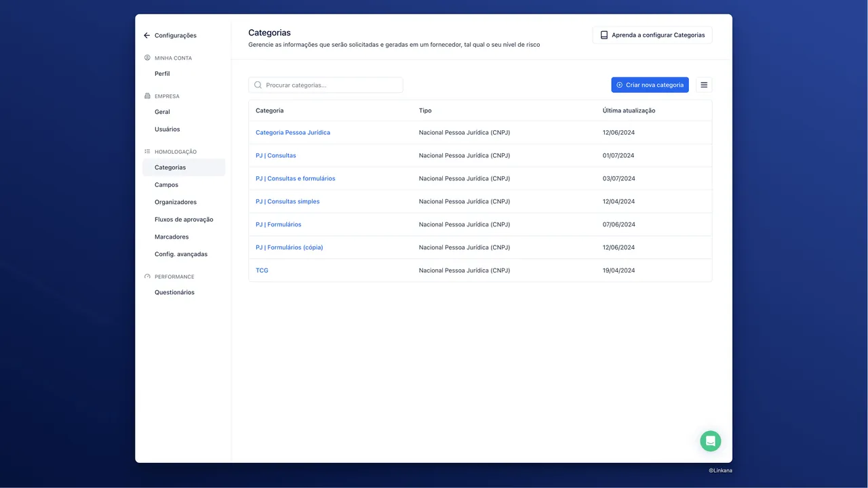Screen dimensions: 868x488
Task: Click the book icon in the Aprenda button
Action: (604, 35)
